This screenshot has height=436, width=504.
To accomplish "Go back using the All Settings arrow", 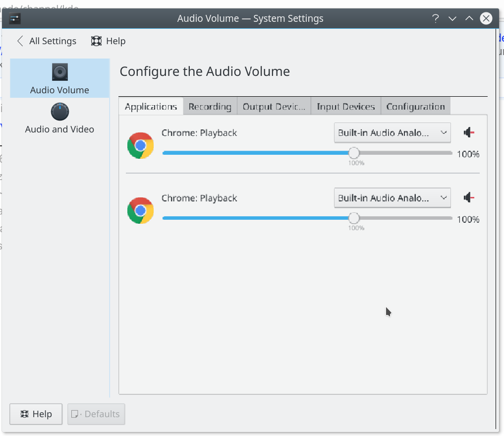I will [20, 41].
